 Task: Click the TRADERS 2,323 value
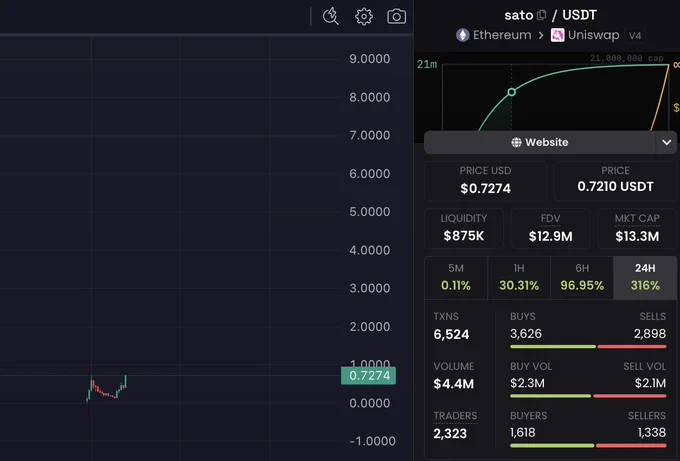click(x=450, y=433)
